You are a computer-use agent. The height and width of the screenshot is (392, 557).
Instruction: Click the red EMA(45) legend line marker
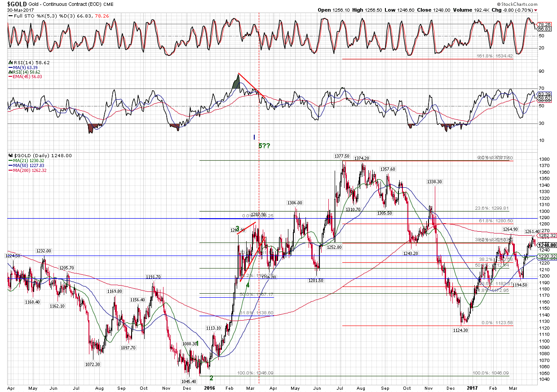(x=11, y=77)
